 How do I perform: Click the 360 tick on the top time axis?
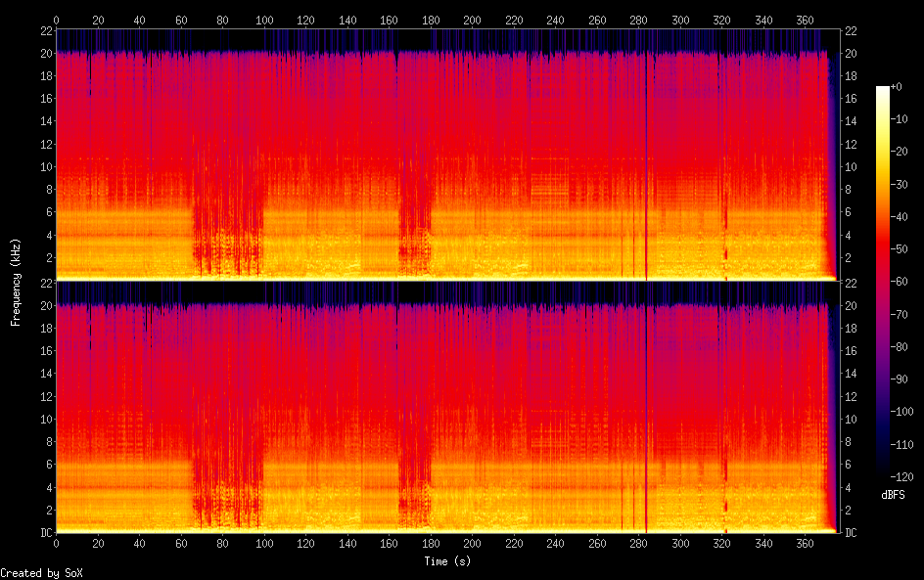click(806, 20)
